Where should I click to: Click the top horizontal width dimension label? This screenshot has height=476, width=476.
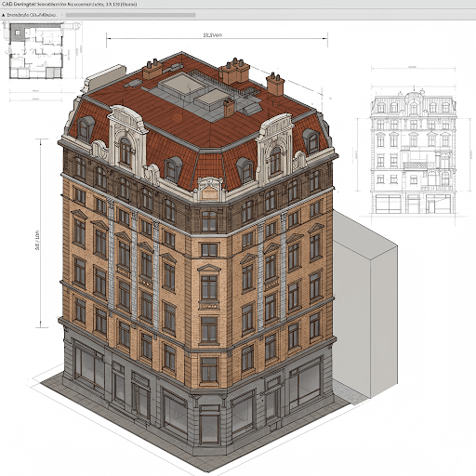(213, 35)
